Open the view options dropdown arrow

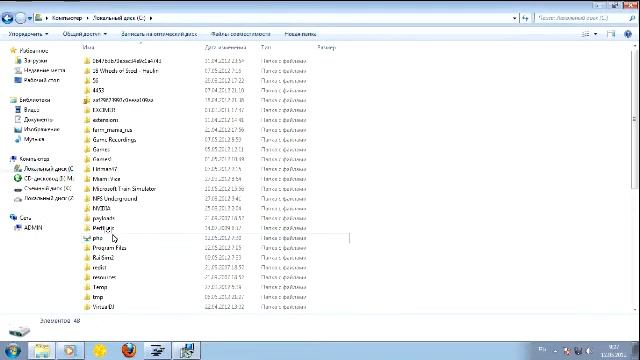596,34
